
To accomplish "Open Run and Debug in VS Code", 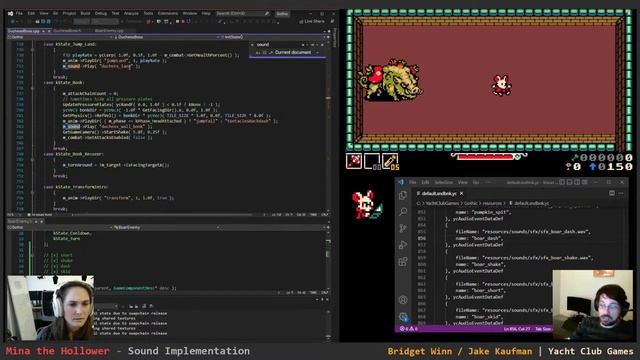I will click(403, 245).
